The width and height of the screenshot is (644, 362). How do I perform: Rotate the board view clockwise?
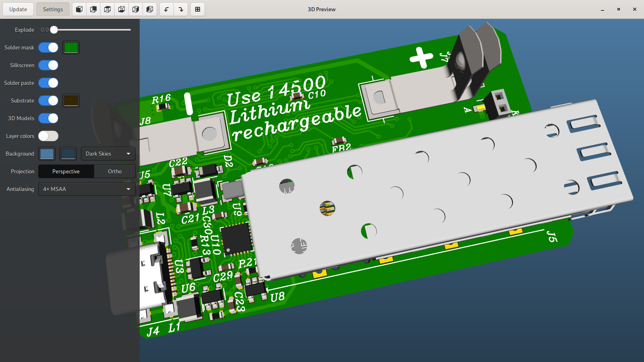click(181, 9)
